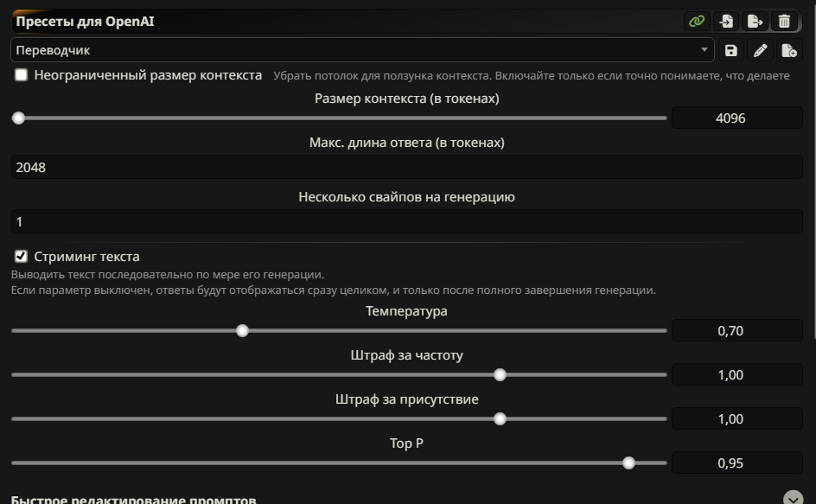816x504 pixels.
Task: Click the temperature value box showing 0,70
Action: click(x=736, y=330)
